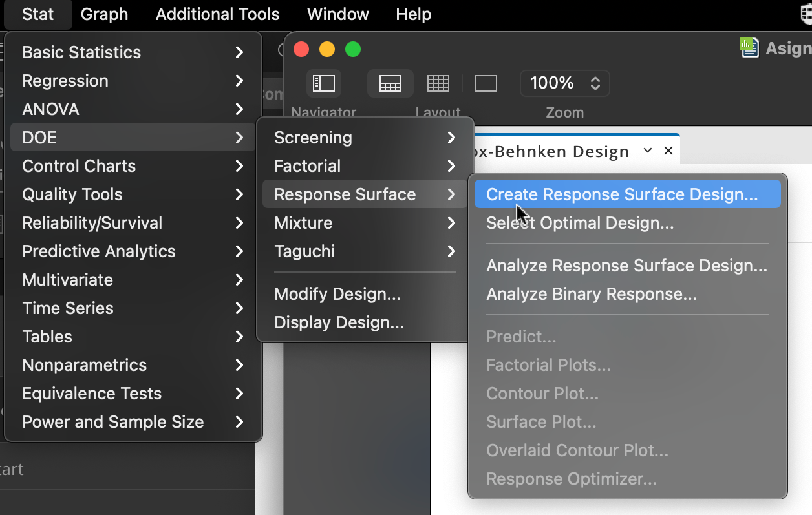812x515 pixels.
Task: Select the data grid only layout icon
Action: [x=438, y=83]
